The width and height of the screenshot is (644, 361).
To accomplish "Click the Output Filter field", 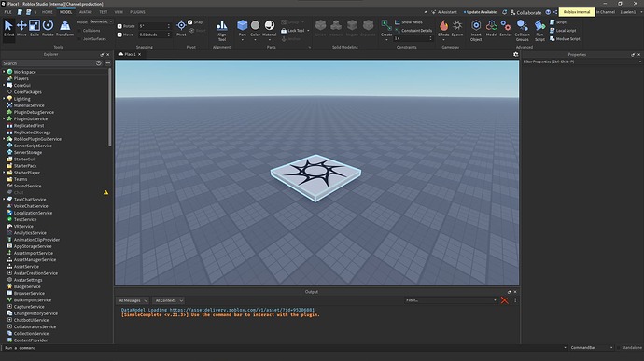I will pyautogui.click(x=451, y=300).
